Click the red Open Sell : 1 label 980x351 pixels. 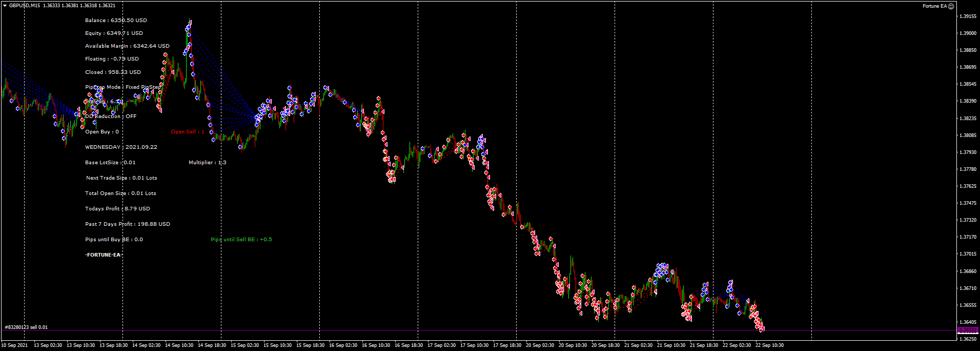pos(188,132)
